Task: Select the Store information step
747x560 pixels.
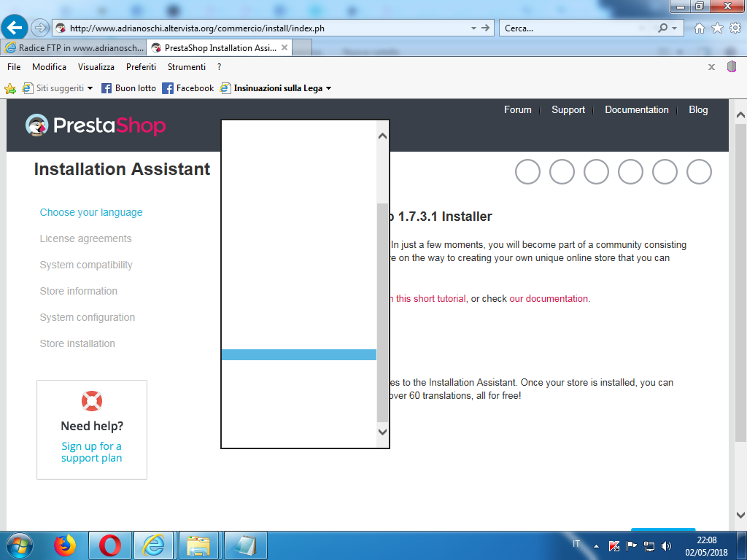Action: click(x=79, y=291)
